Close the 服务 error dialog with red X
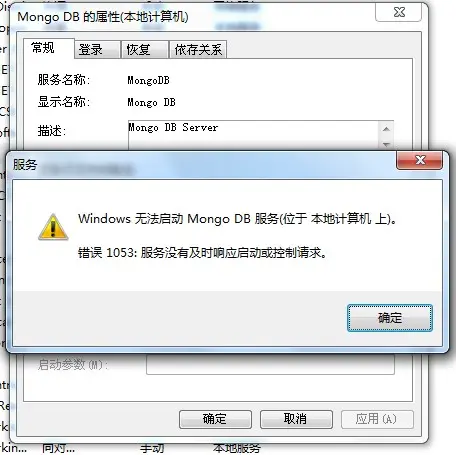The height and width of the screenshot is (455, 456). 420,160
